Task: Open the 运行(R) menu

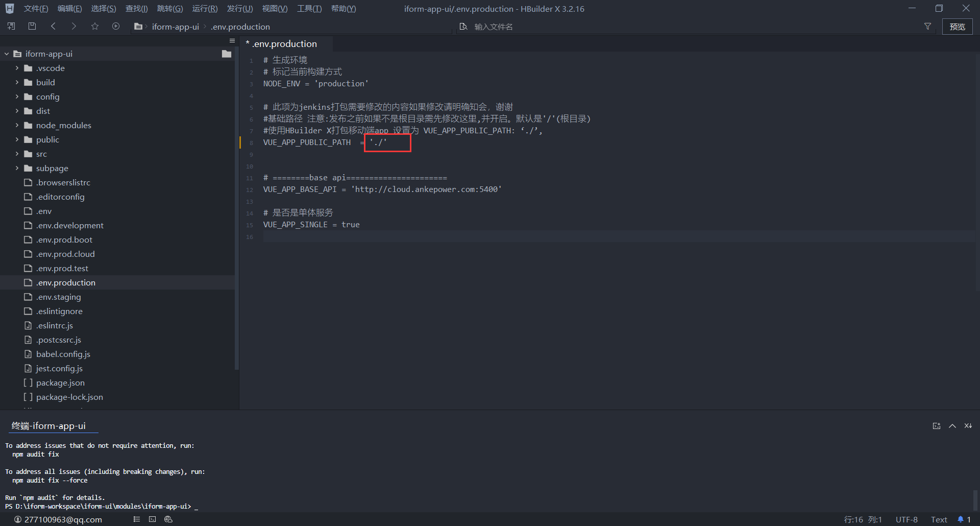Action: 205,9
